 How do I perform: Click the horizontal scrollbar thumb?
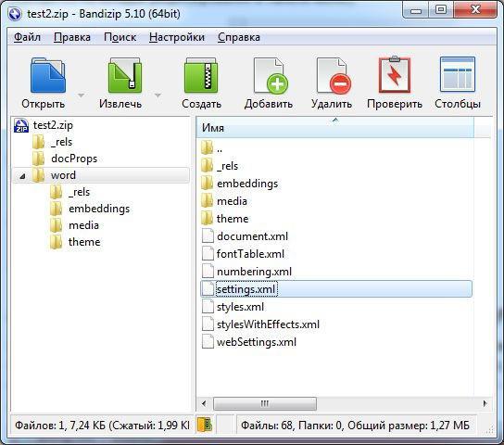pyautogui.click(x=265, y=403)
